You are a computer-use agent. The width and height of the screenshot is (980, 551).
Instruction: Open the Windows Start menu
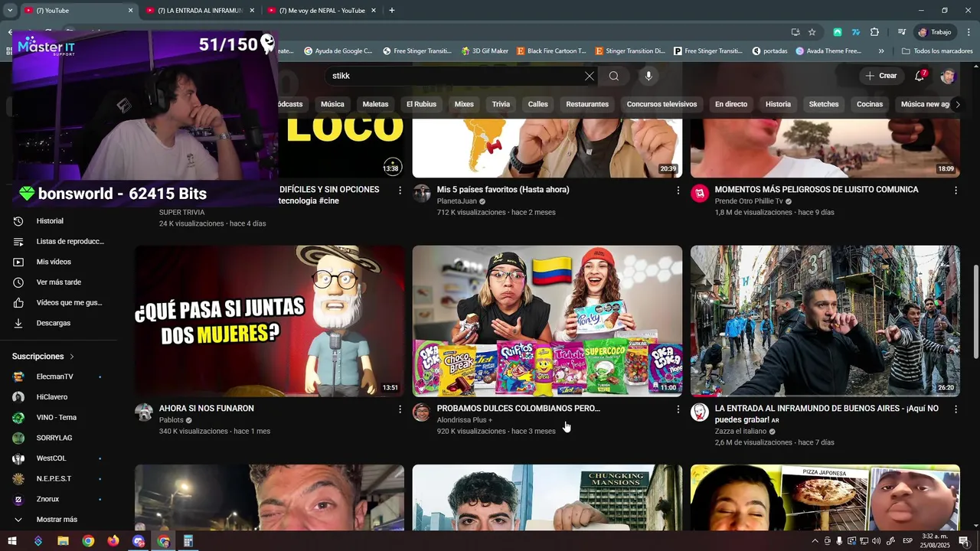tap(12, 541)
